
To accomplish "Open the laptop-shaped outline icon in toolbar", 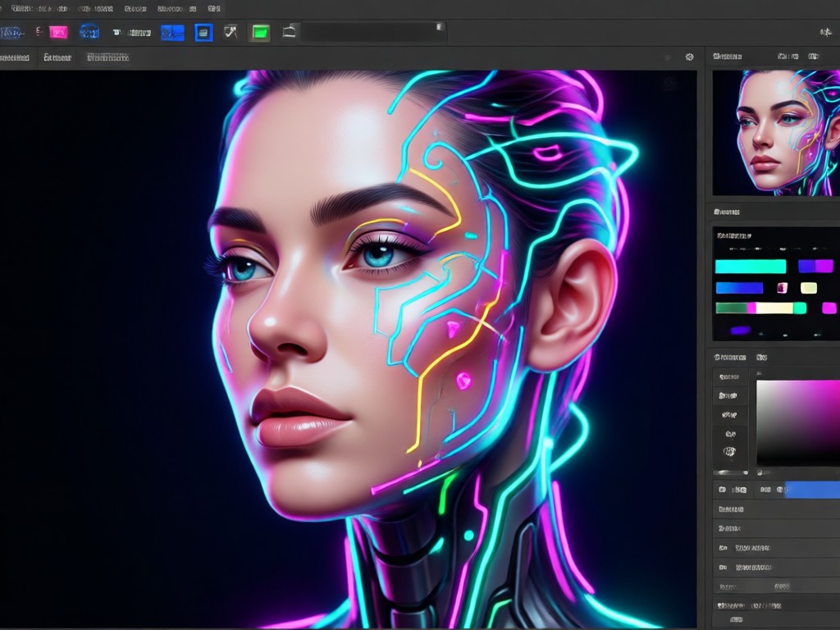I will [290, 32].
